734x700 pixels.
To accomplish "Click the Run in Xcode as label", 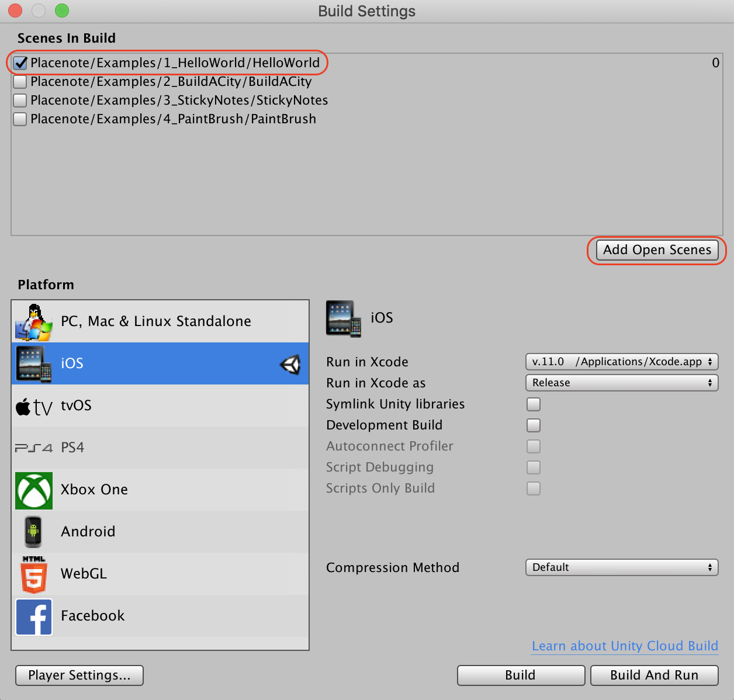I will coord(376,383).
